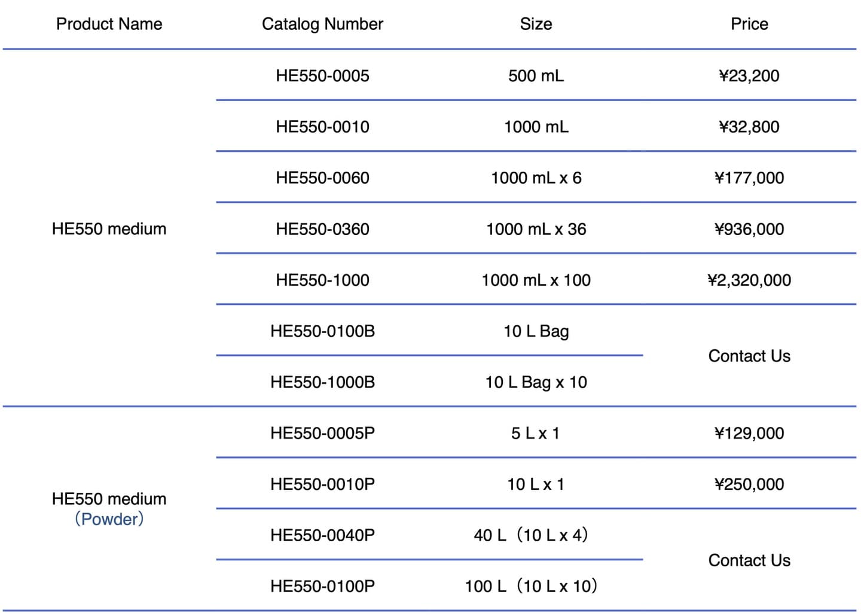Click Contact Us for 10 L Bag pricing
This screenshot has height=616, width=861.
tap(749, 356)
